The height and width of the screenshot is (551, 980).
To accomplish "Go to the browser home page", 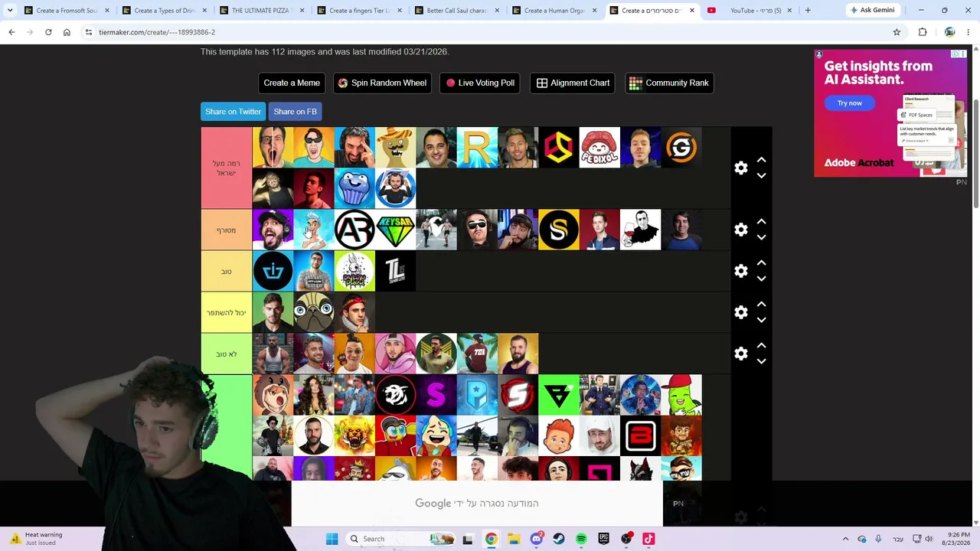I will pos(67,32).
